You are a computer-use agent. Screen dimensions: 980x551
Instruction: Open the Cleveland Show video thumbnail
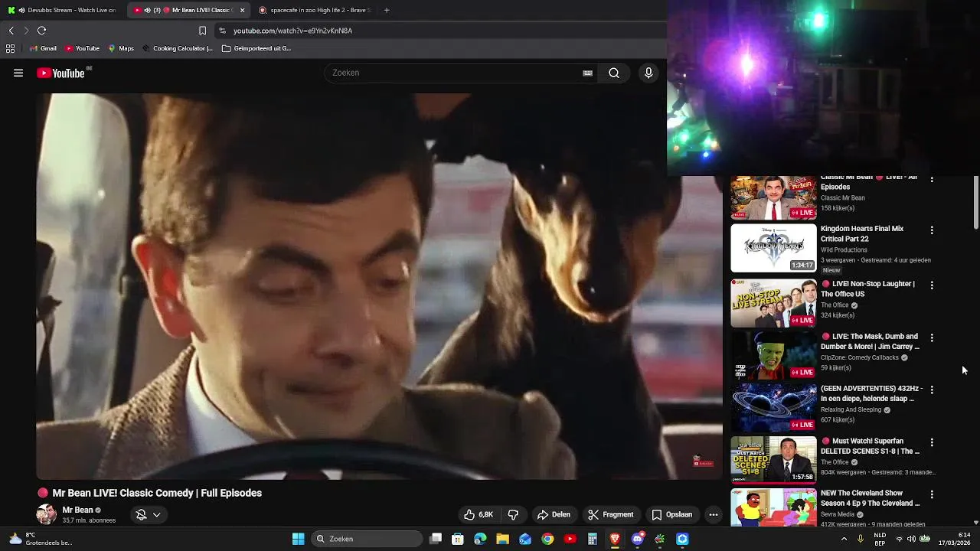(773, 508)
